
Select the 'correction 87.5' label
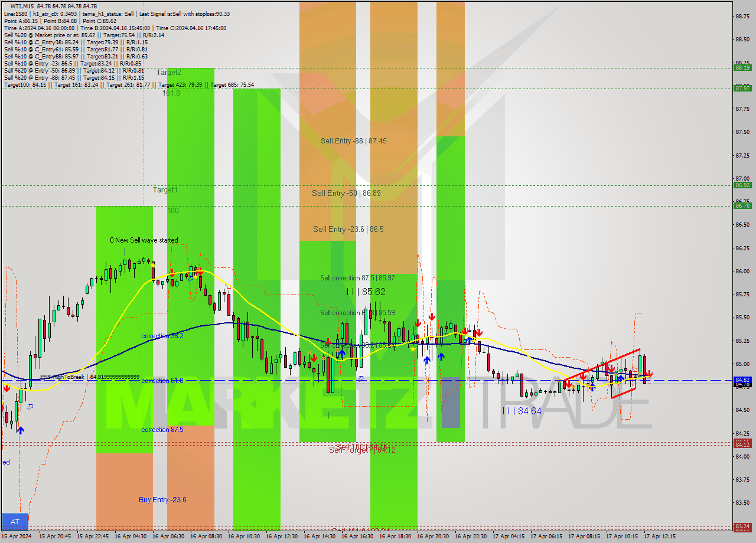pos(162,430)
